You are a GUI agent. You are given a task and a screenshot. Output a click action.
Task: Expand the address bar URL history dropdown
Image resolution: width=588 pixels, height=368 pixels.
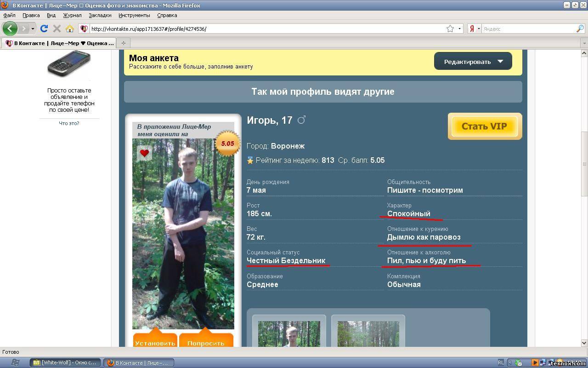(459, 29)
